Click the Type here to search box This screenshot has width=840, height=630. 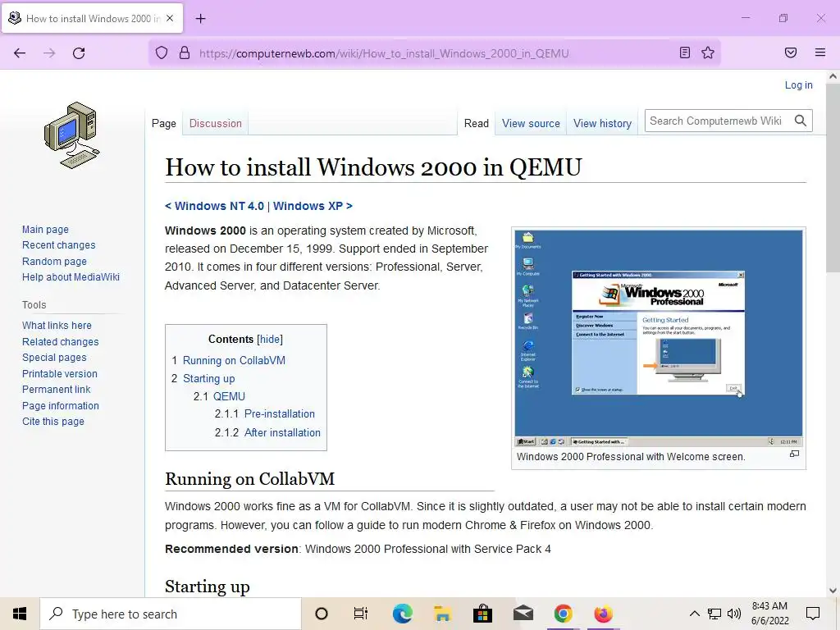click(x=171, y=614)
